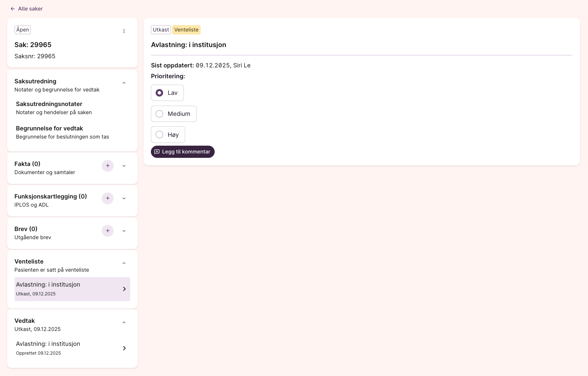
Task: Click Legg til kommentar button
Action: click(182, 152)
